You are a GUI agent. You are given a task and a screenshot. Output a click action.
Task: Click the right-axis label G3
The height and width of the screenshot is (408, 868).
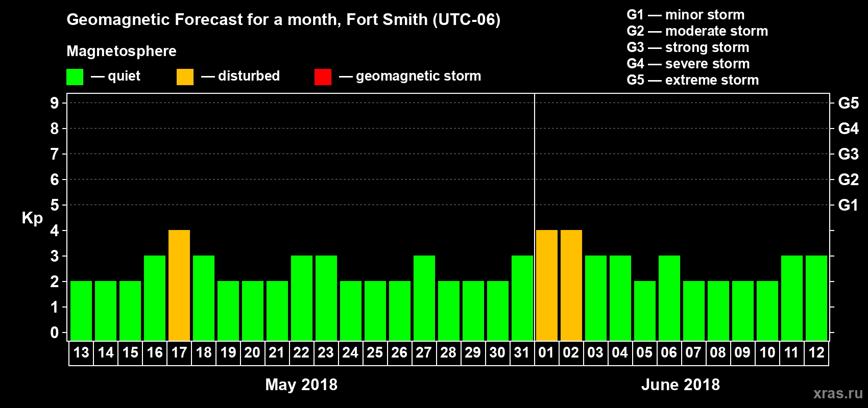pyautogui.click(x=849, y=154)
